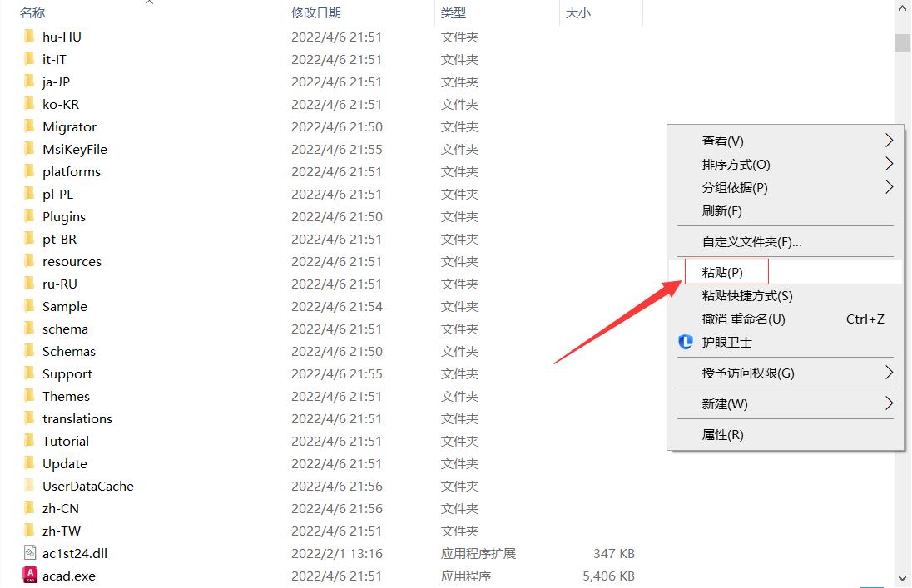Expand the 查看 submenu arrow

[889, 141]
